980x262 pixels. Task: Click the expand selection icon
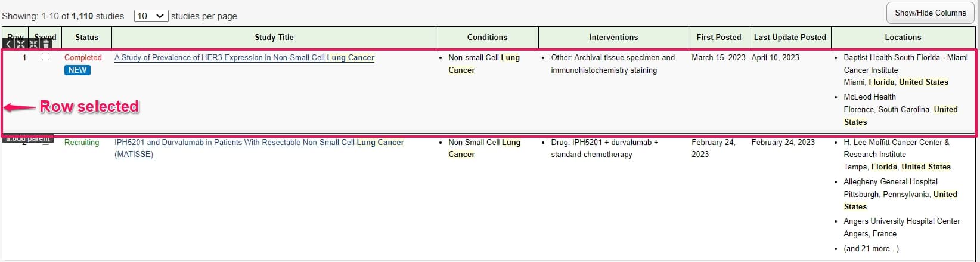tap(21, 44)
